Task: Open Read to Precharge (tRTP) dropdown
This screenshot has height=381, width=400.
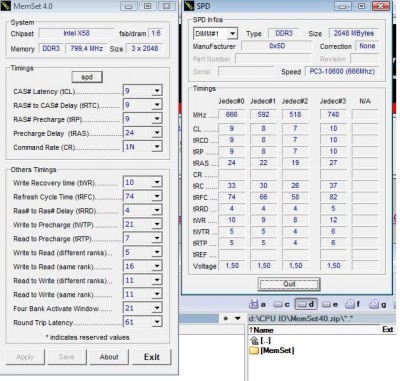Action: (x=157, y=238)
